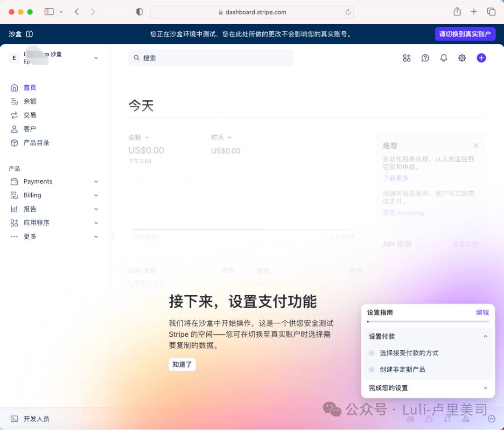Viewport: 504px width, 430px height.
Task: Click the Billing icon in sidebar
Action: [14, 195]
